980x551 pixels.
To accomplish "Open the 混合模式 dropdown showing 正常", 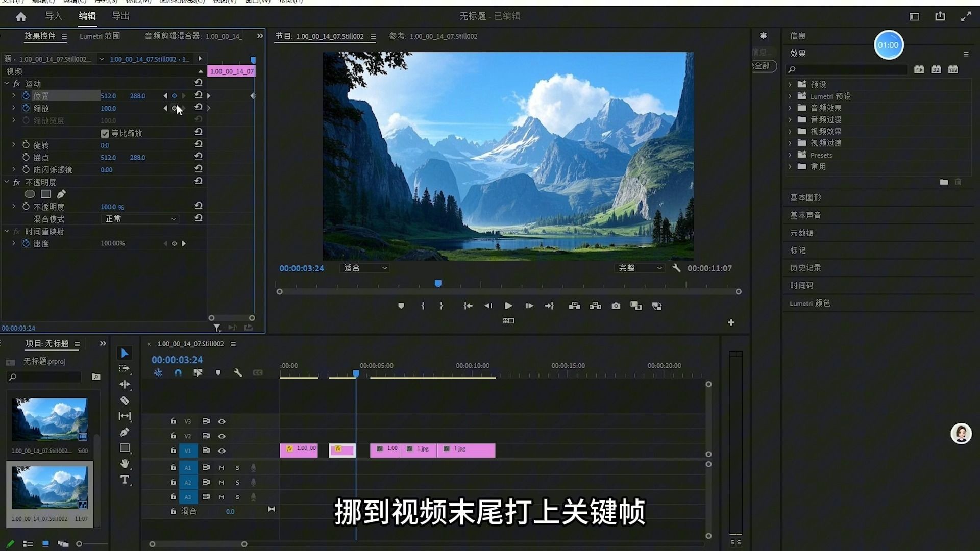I will [x=140, y=218].
